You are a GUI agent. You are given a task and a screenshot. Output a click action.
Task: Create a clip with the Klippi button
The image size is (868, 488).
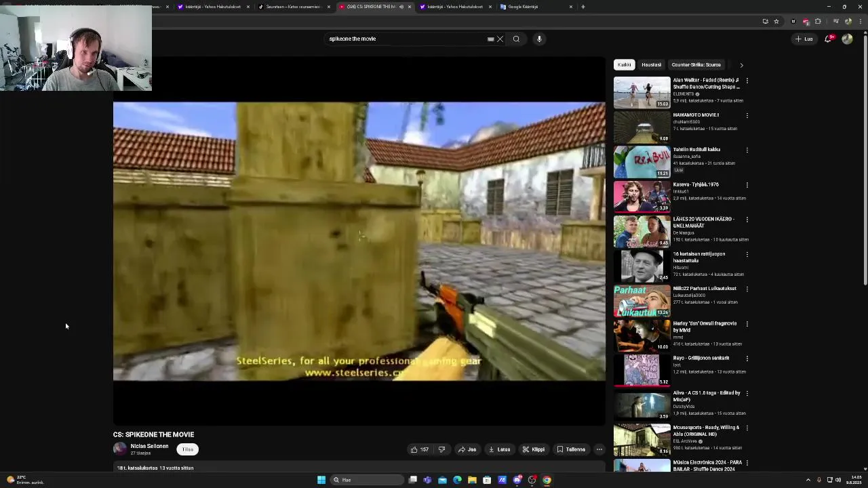(x=533, y=449)
